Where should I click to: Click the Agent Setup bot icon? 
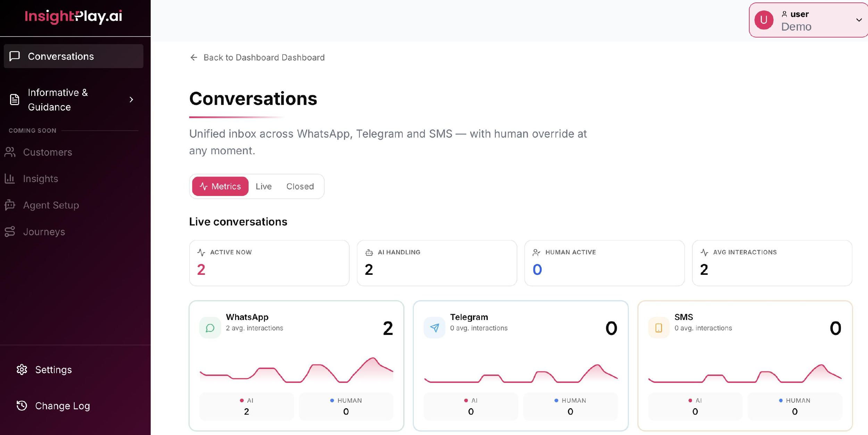[10, 205]
